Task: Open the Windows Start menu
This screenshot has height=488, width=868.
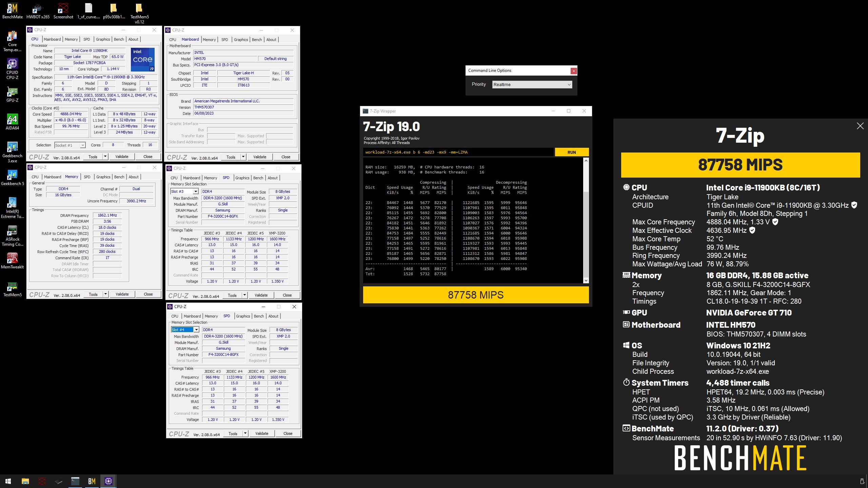Action: [8, 481]
